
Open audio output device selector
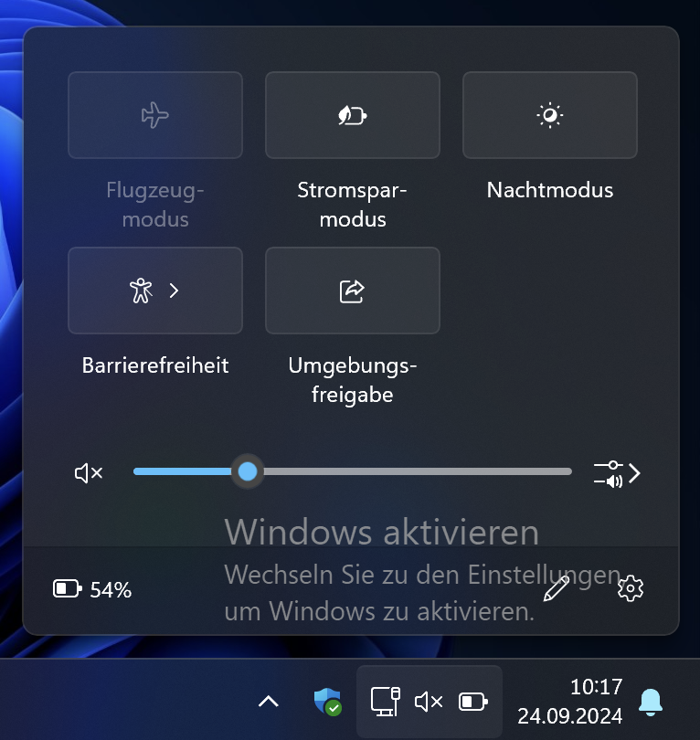pos(617,473)
